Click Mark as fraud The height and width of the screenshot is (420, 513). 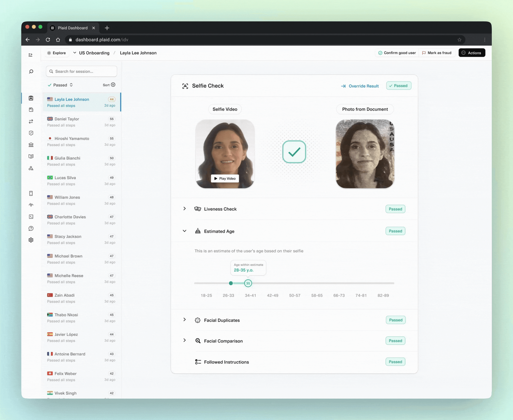pos(437,53)
